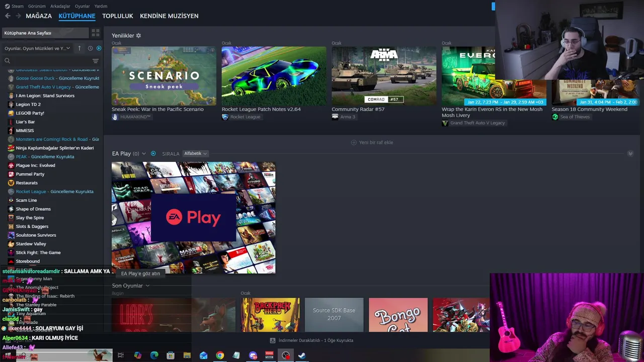Viewport: 644px width, 362px height.
Task: Switch to MAĞAZA tab
Action: click(39, 16)
